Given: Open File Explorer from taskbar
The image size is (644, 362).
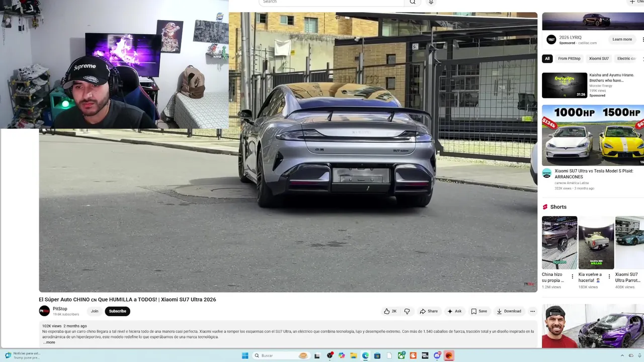Looking at the screenshot, I should point(353,355).
